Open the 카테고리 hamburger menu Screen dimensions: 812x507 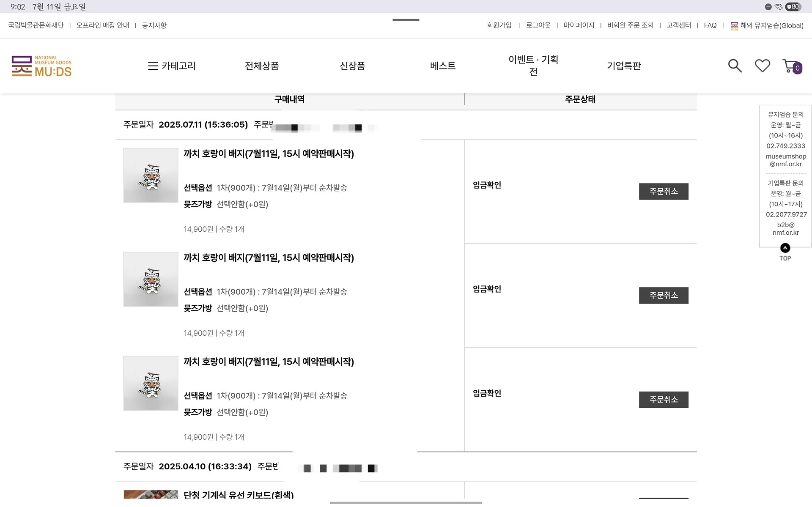point(172,66)
